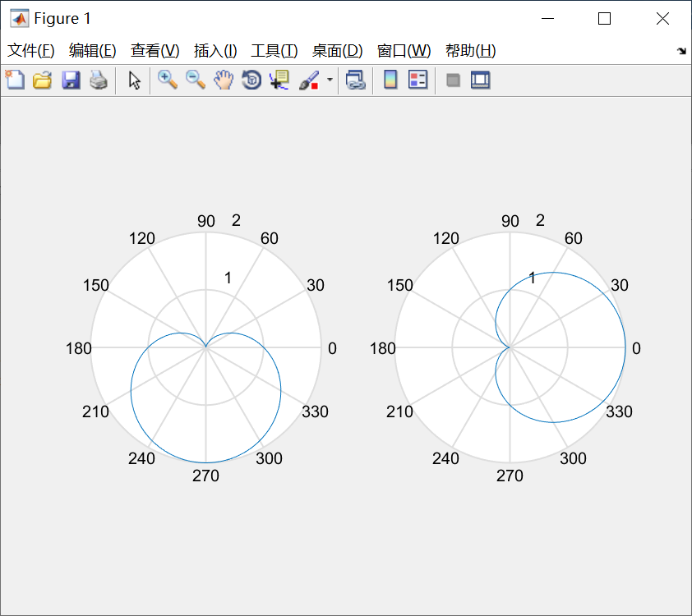Hide plot tools with gray square icon

(453, 80)
